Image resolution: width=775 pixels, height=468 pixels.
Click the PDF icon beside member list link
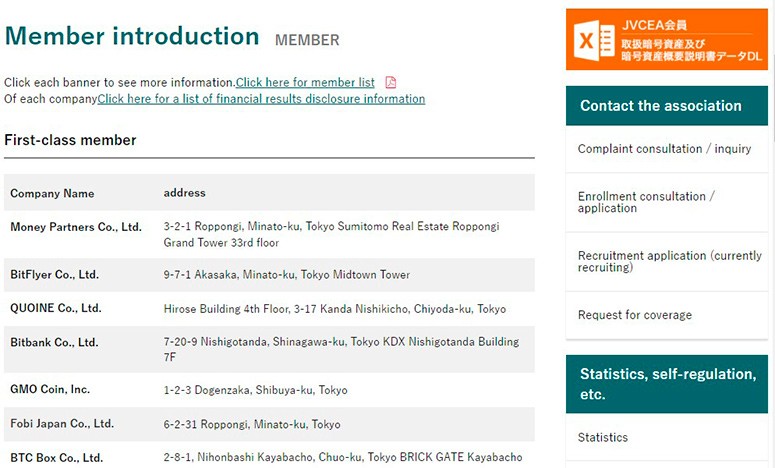click(x=391, y=82)
